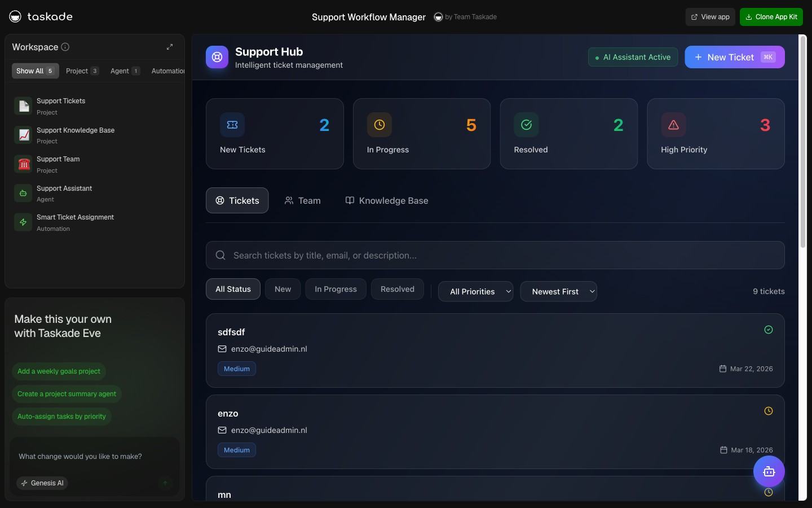The image size is (812, 508).
Task: Click the main panel vertical scrollbar
Action: click(803, 141)
